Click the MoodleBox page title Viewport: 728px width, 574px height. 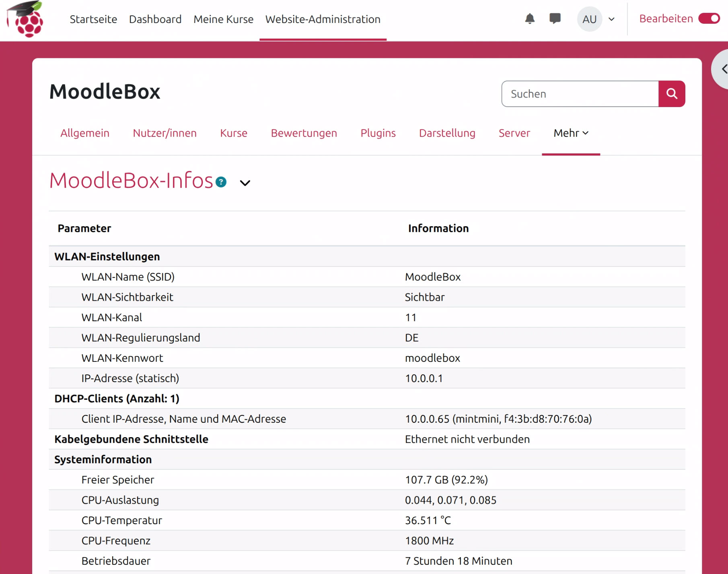pos(105,91)
